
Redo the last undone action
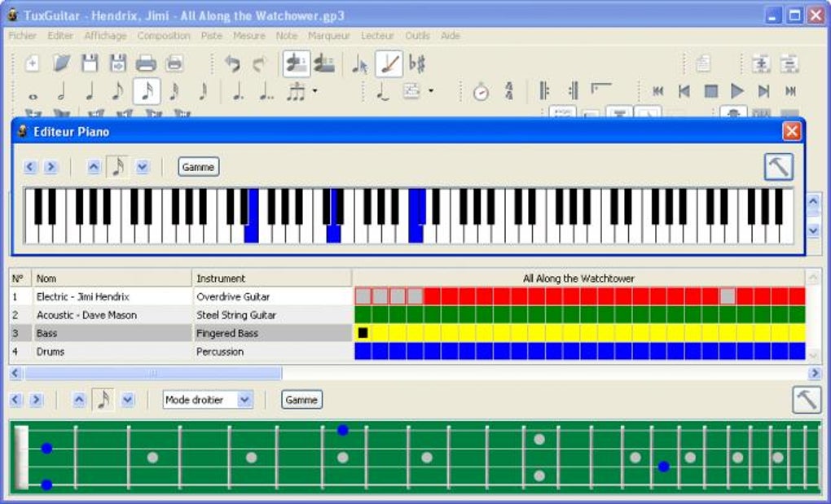[260, 64]
